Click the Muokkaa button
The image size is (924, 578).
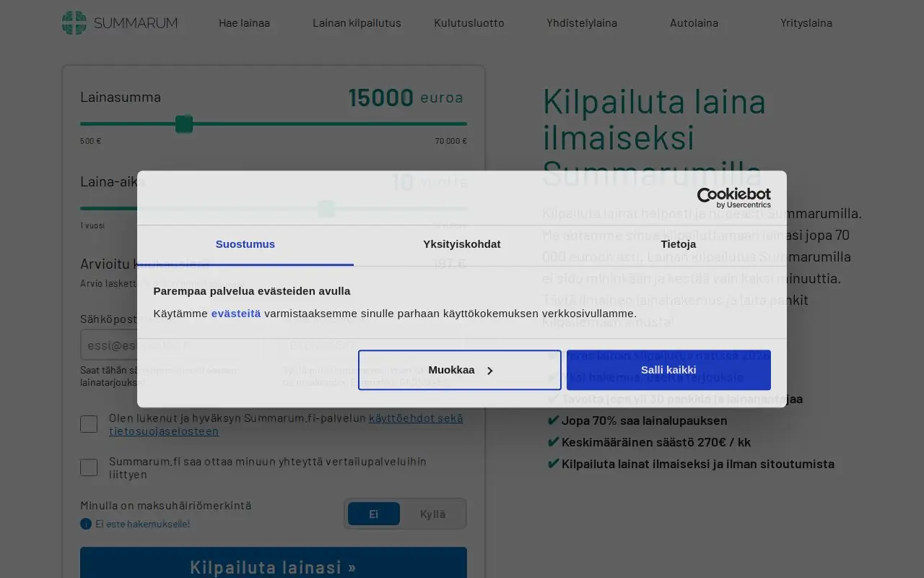460,370
